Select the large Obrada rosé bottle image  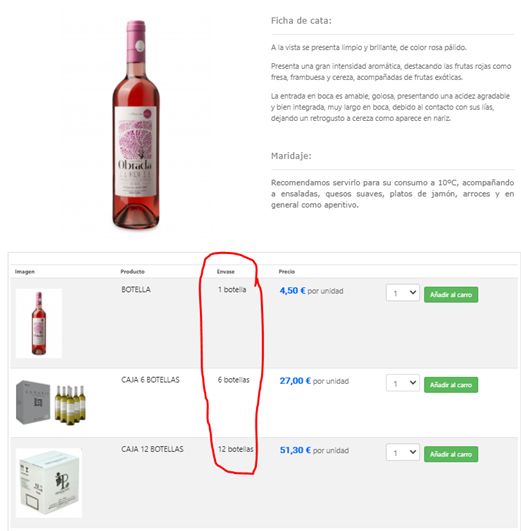point(136,124)
